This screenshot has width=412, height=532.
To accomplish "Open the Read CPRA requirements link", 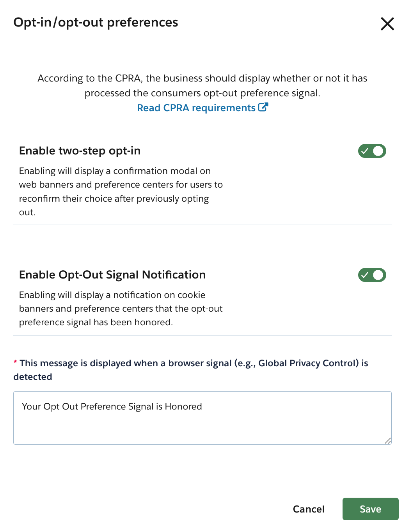I will tap(195, 108).
